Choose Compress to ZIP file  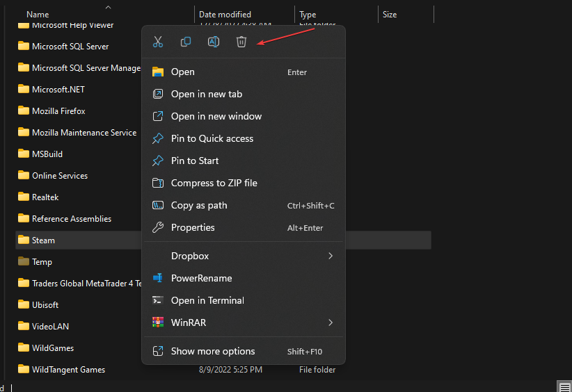(244, 183)
